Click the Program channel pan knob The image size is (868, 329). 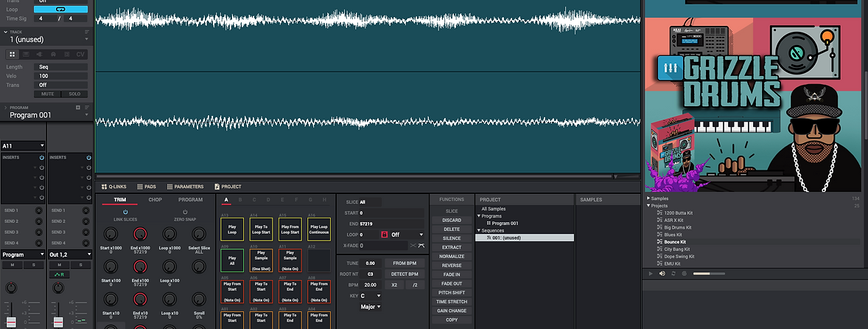(x=11, y=288)
